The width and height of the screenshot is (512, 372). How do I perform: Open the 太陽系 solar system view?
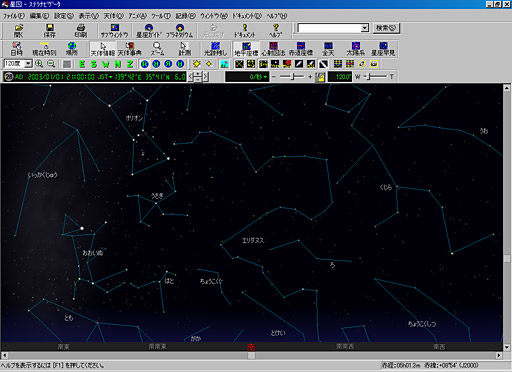click(x=356, y=49)
